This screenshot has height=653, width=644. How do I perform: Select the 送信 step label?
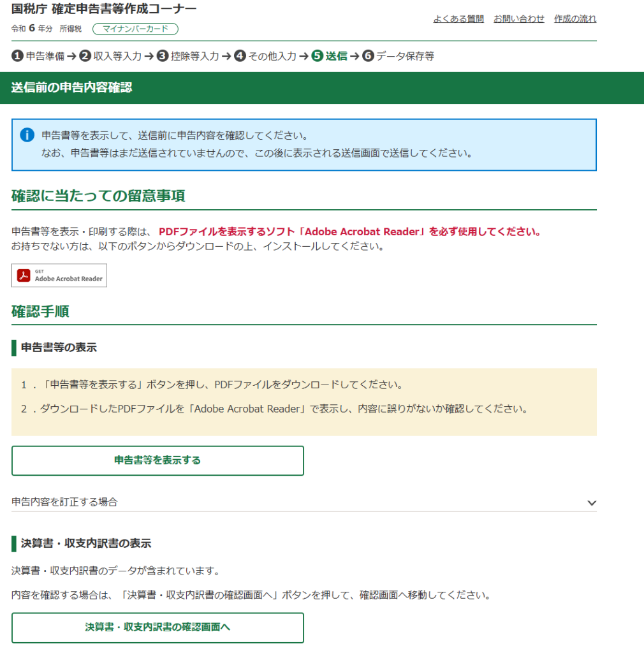(336, 56)
